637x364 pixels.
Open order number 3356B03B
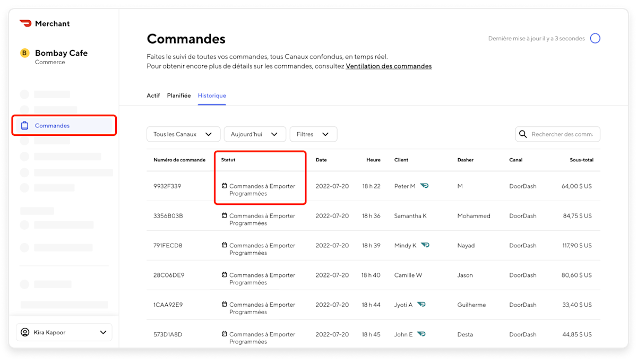pos(168,216)
